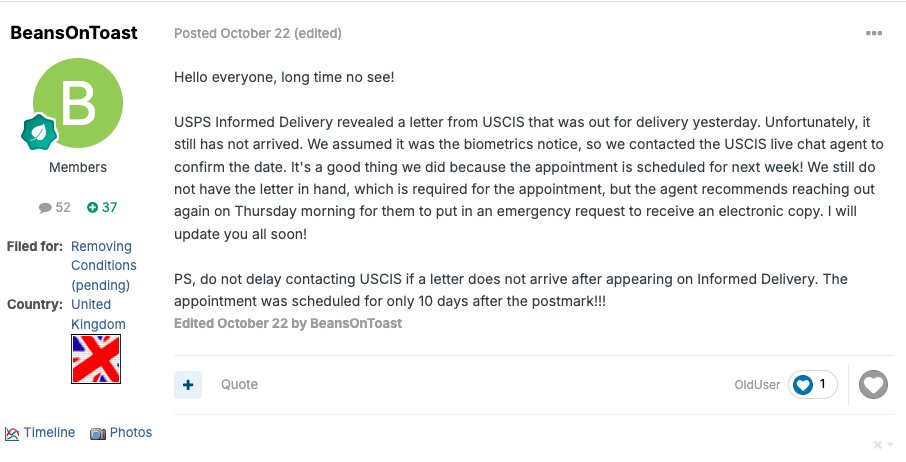906x462 pixels.
Task: Click the United Kingdom flag image
Action: 96,359
